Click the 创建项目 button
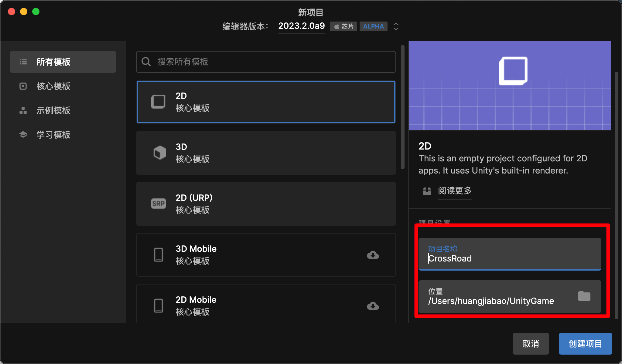This screenshot has width=622, height=364. [x=585, y=344]
